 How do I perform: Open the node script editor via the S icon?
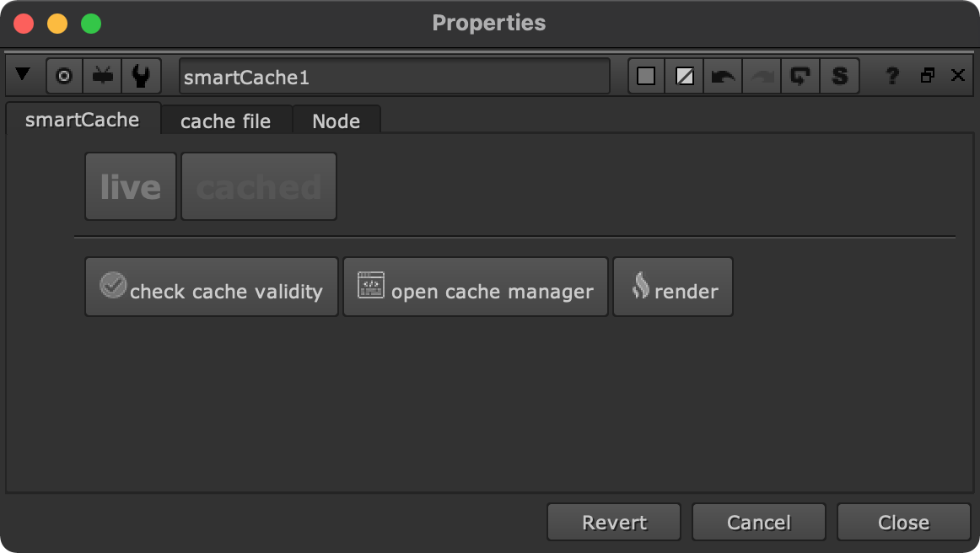(839, 75)
